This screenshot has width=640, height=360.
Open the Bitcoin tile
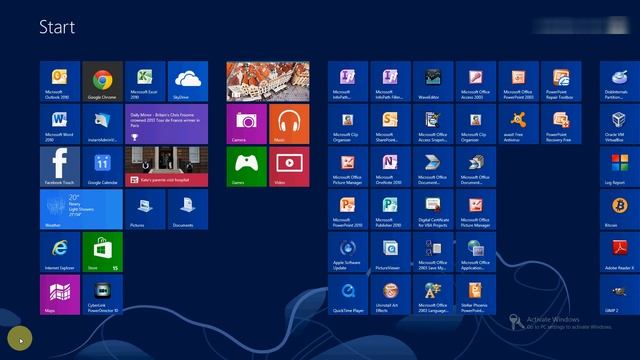pos(620,209)
